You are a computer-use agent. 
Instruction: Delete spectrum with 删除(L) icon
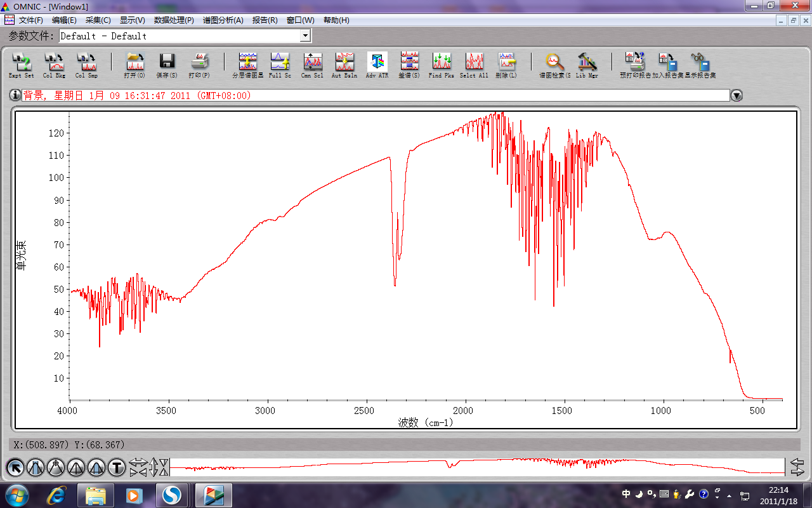point(506,65)
